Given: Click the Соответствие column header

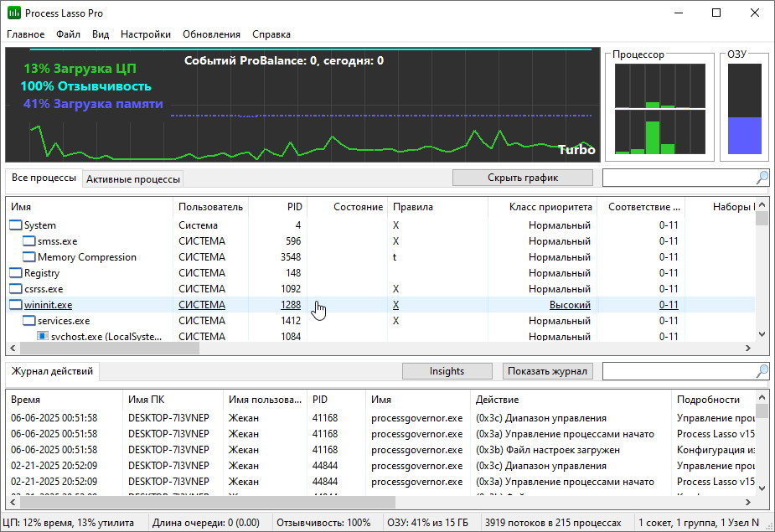Looking at the screenshot, I should point(641,207).
